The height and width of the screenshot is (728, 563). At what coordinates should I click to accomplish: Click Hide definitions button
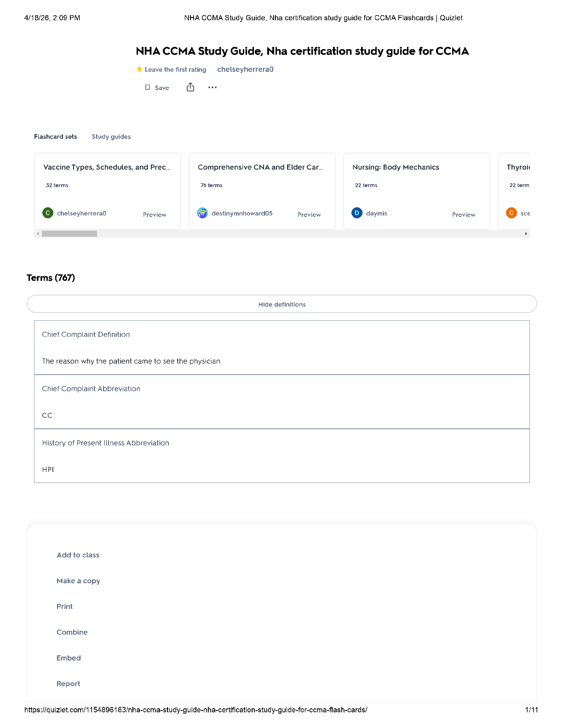click(282, 304)
